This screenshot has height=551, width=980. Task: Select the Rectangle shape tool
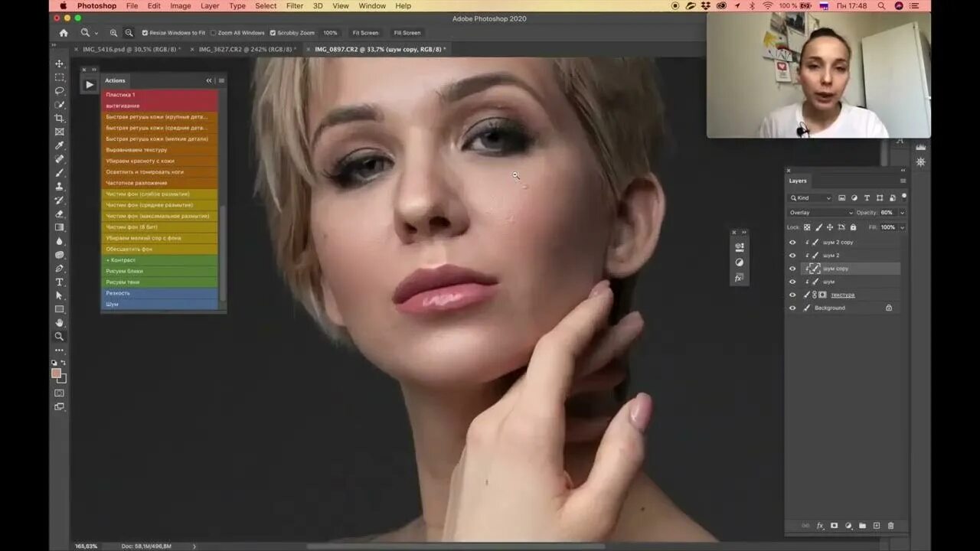click(x=59, y=309)
